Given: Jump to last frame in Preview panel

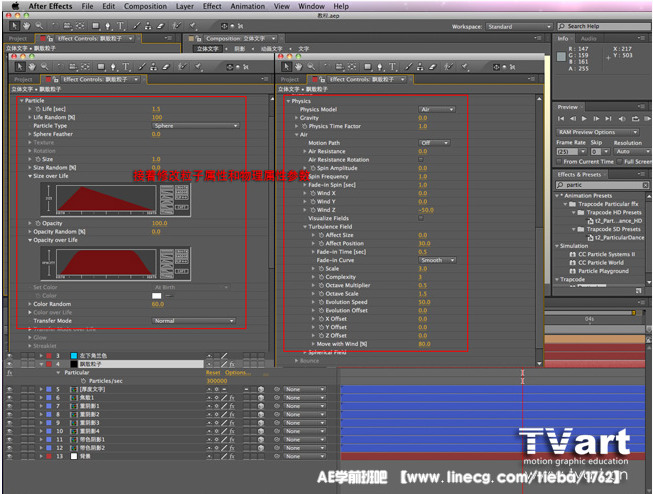Looking at the screenshot, I should (608, 119).
